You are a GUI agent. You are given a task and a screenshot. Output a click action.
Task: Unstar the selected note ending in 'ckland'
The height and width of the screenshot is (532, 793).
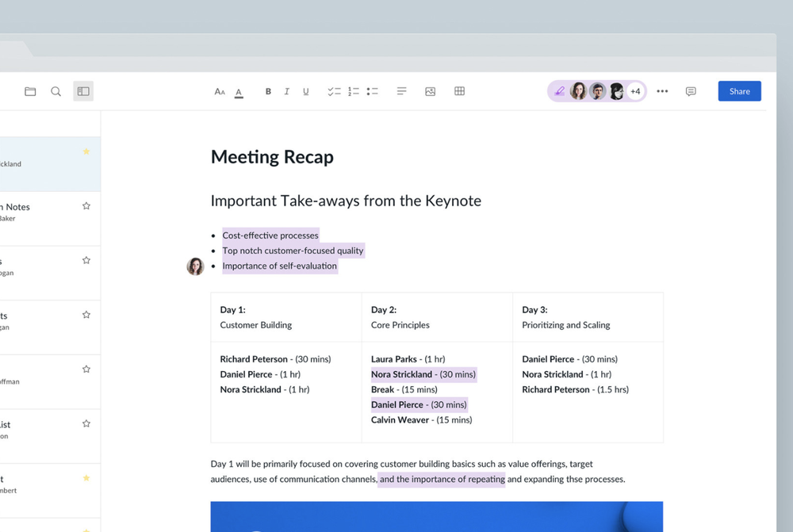pos(86,151)
